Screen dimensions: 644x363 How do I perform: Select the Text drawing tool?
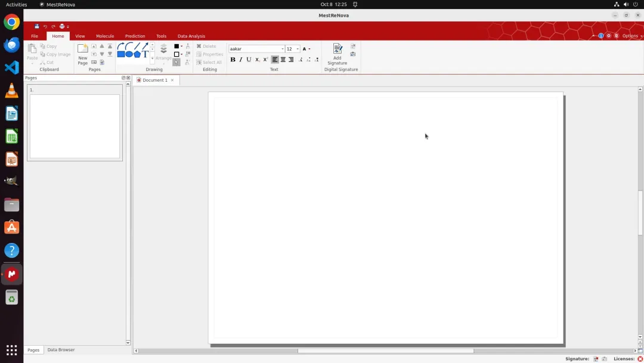[x=145, y=54]
